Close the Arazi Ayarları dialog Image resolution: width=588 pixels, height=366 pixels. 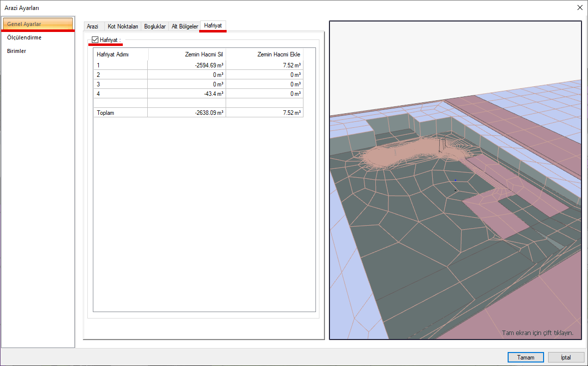click(x=580, y=7)
